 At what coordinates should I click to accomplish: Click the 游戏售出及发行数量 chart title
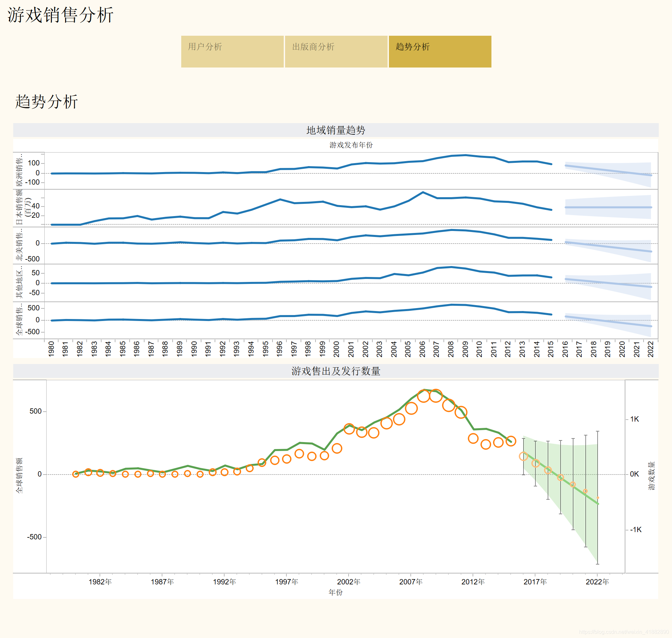335,371
